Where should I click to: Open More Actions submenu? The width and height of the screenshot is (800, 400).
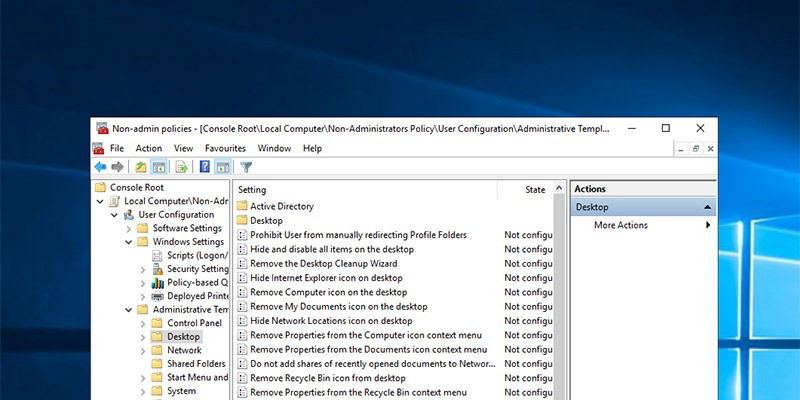click(x=620, y=225)
